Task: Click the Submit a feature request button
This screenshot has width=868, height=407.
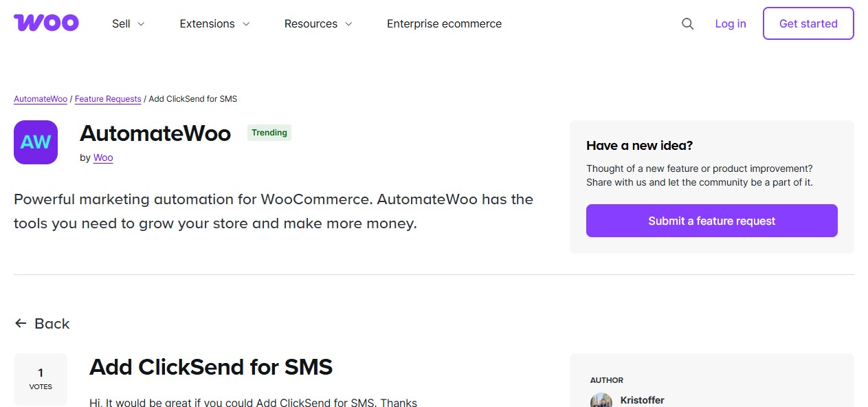Action: point(711,221)
